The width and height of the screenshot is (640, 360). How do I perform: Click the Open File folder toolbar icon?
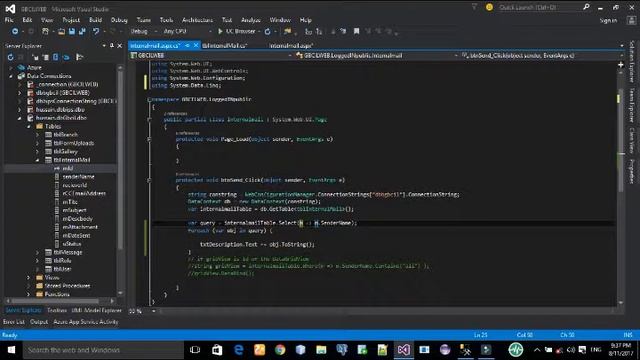click(61, 31)
